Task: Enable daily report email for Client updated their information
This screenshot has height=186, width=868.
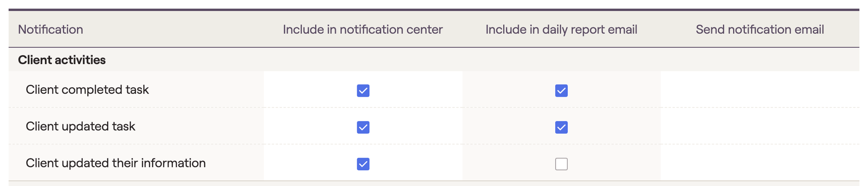Action: 561,163
